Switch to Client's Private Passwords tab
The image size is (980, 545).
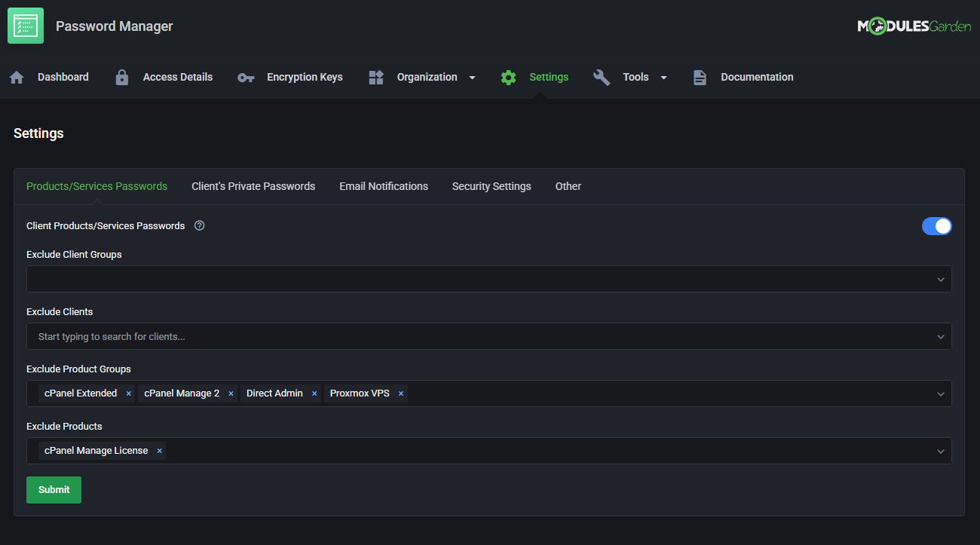coord(253,186)
